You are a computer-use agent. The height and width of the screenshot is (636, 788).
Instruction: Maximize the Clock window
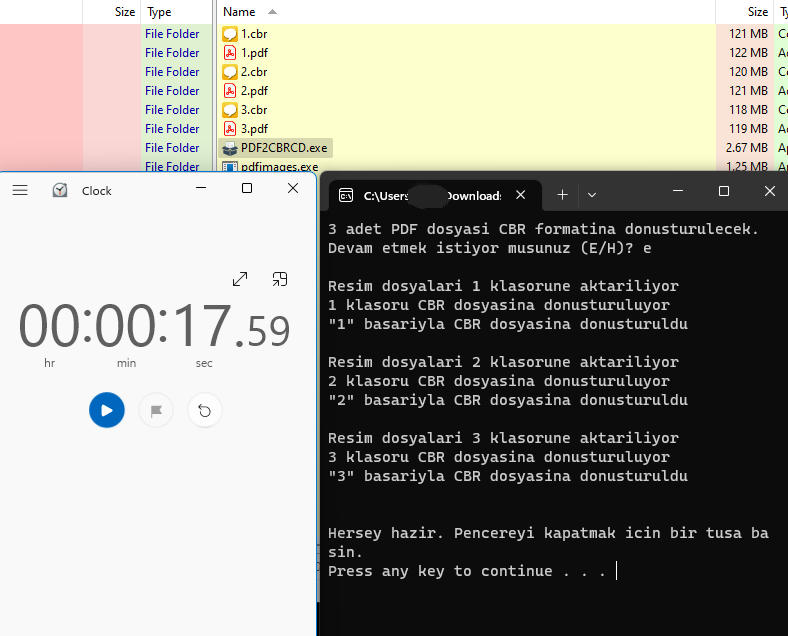pyautogui.click(x=247, y=188)
